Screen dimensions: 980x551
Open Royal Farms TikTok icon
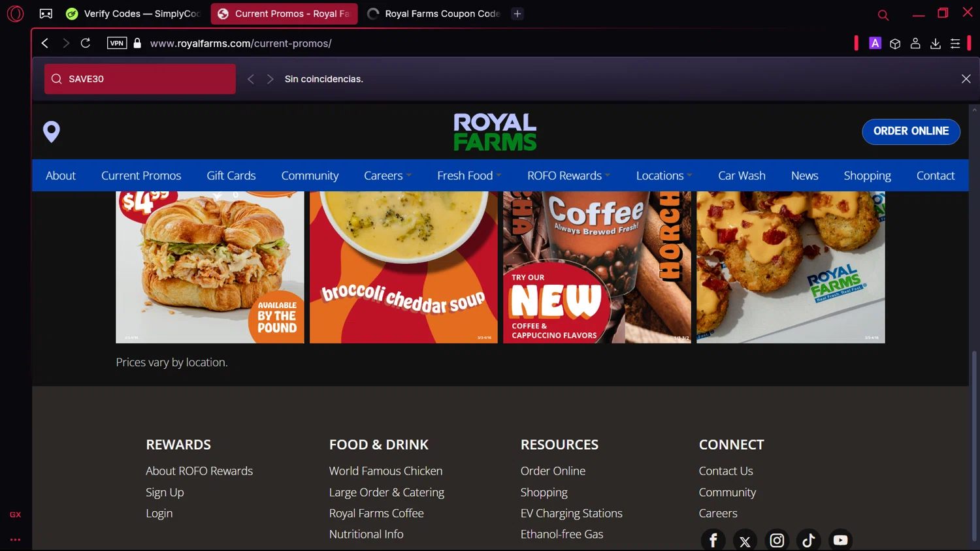coord(808,540)
